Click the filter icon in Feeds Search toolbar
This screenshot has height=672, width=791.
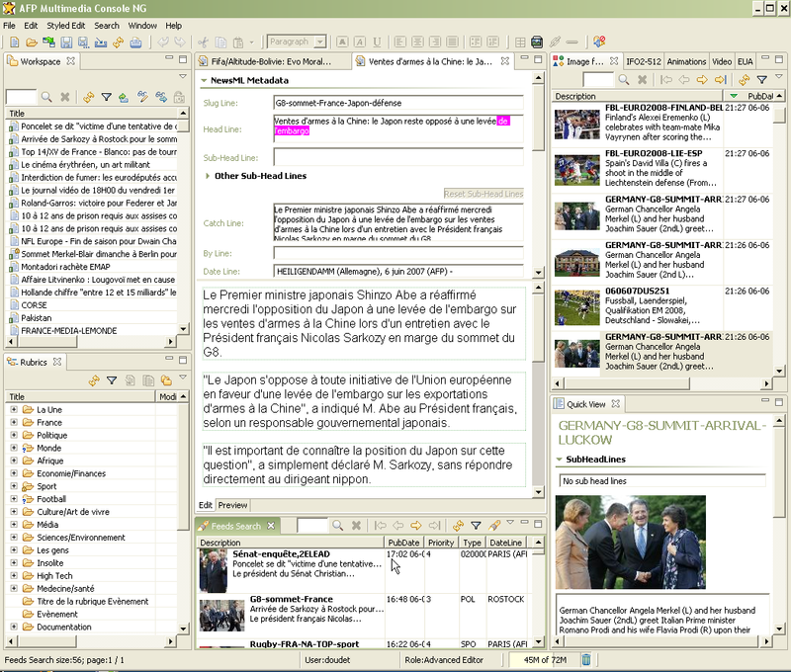click(476, 526)
